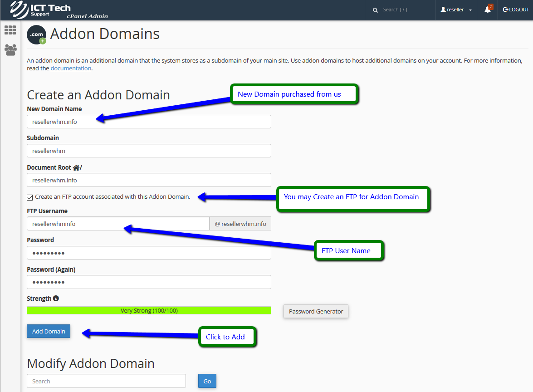Click the Subdomain input field

tap(149, 151)
